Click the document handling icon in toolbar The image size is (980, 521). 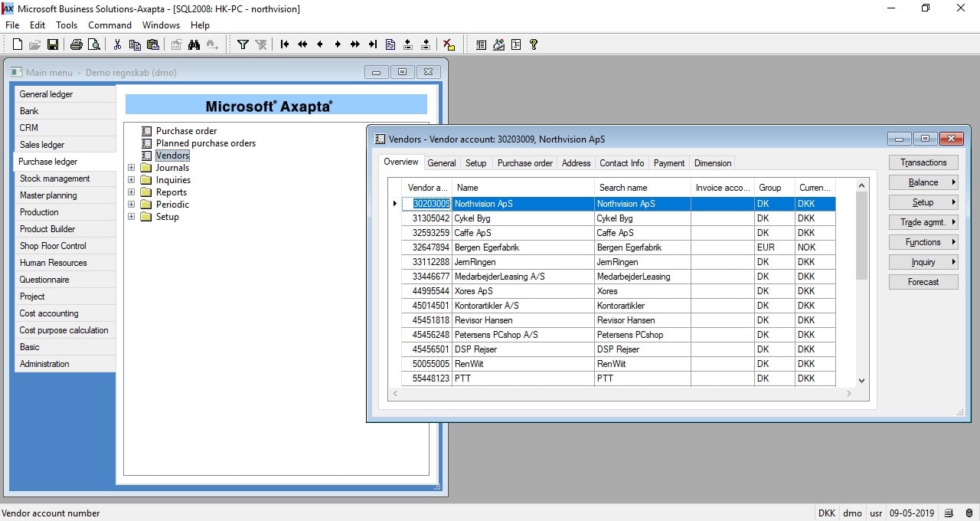(x=390, y=44)
